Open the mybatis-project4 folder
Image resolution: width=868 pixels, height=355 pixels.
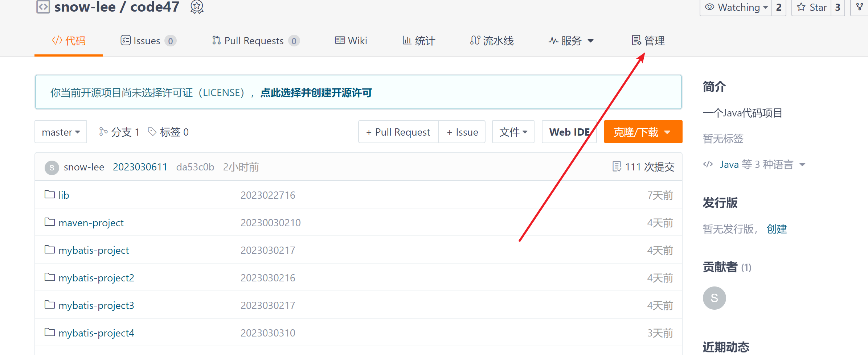pyautogui.click(x=96, y=333)
